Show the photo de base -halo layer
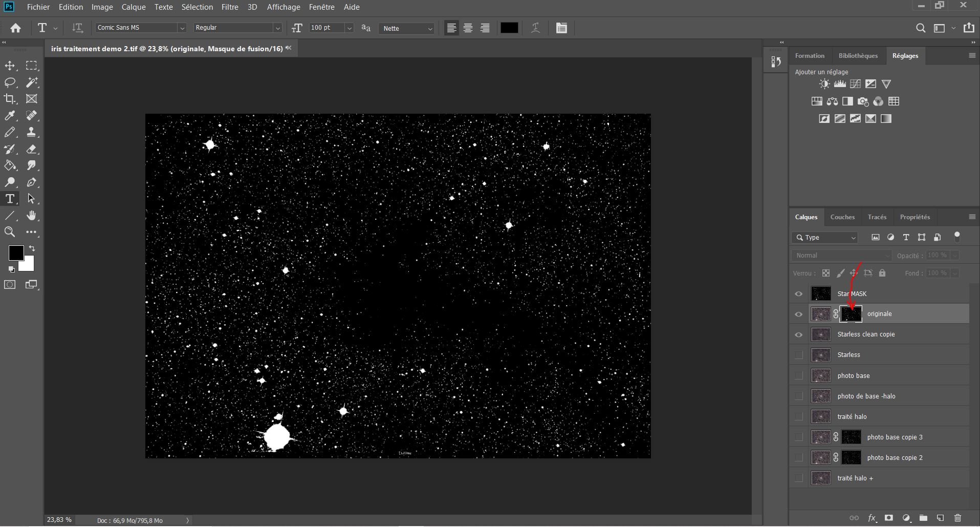The image size is (980, 527). point(799,396)
